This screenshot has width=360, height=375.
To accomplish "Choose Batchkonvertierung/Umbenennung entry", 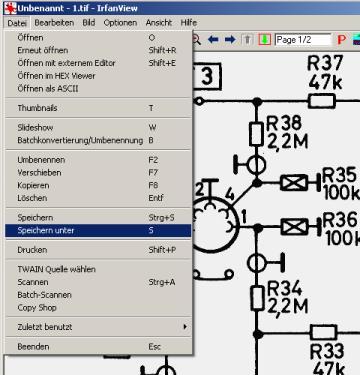I will pyautogui.click(x=98, y=140).
